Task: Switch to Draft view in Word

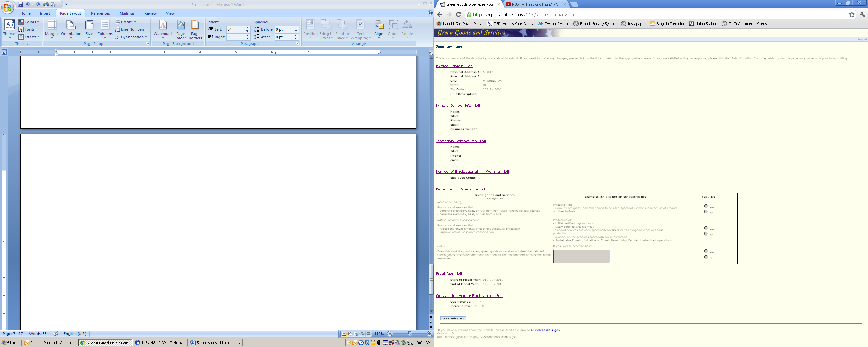Action: (x=369, y=334)
